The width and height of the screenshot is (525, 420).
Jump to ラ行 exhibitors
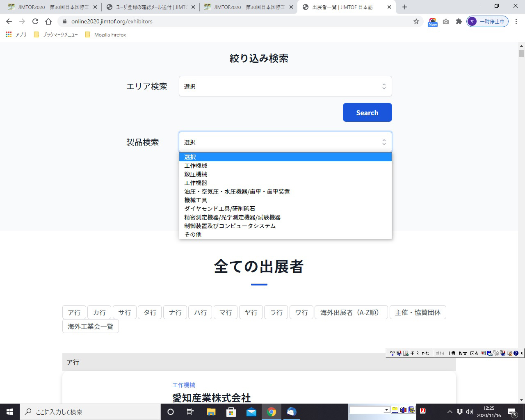pos(276,312)
